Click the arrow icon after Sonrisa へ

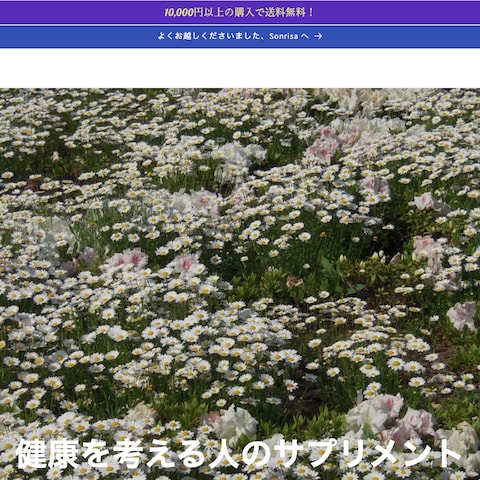tap(318, 36)
